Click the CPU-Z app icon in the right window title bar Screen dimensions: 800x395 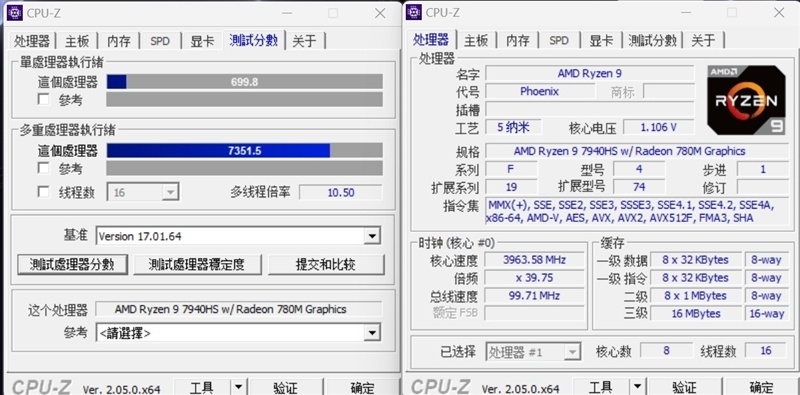click(414, 12)
